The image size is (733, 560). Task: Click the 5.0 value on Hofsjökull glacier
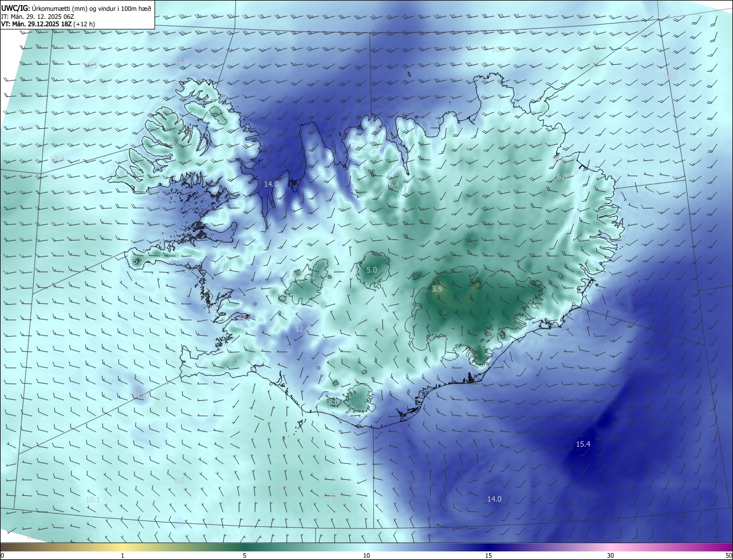point(372,270)
